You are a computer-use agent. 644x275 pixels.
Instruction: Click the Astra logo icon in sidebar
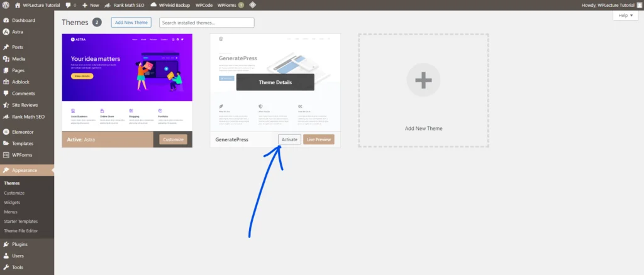pyautogui.click(x=6, y=31)
